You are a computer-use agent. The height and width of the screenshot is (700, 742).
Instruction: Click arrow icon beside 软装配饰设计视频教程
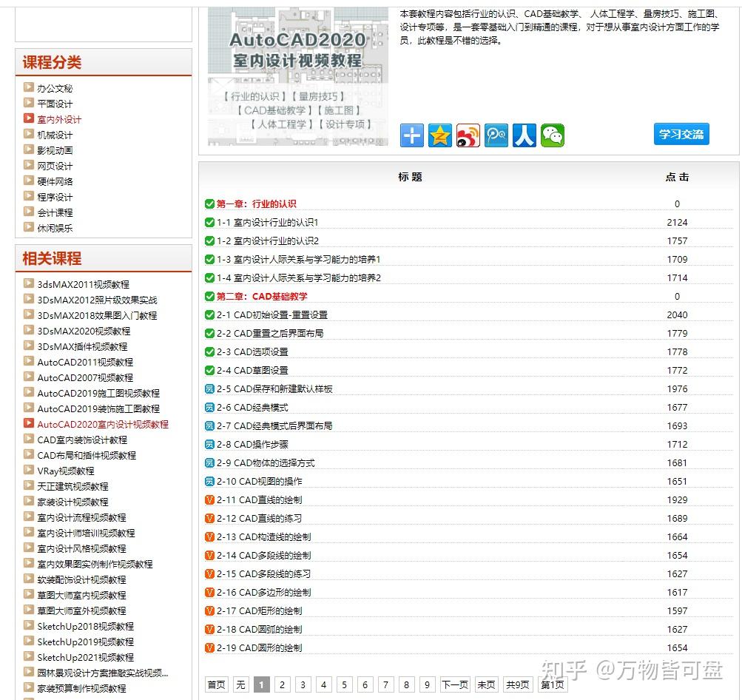tap(29, 579)
